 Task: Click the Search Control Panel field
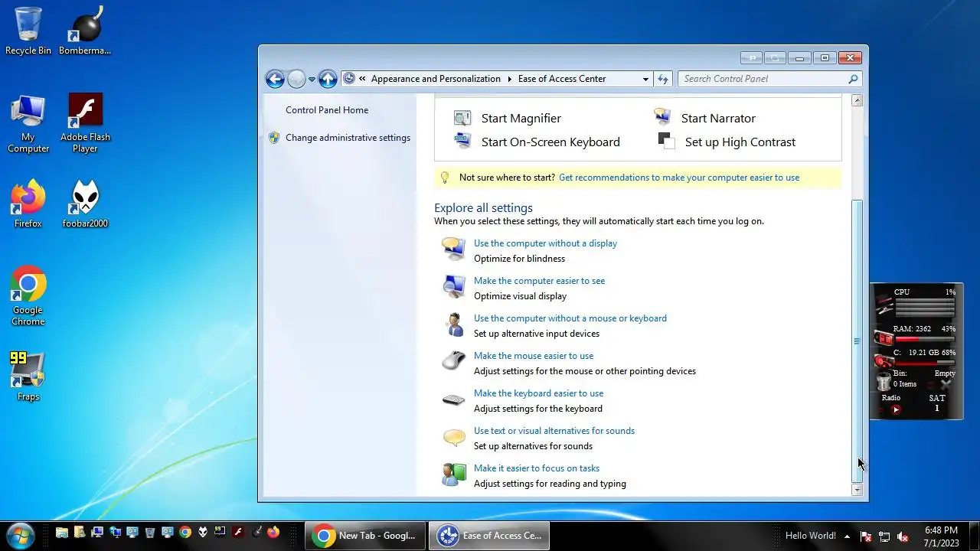pyautogui.click(x=769, y=79)
